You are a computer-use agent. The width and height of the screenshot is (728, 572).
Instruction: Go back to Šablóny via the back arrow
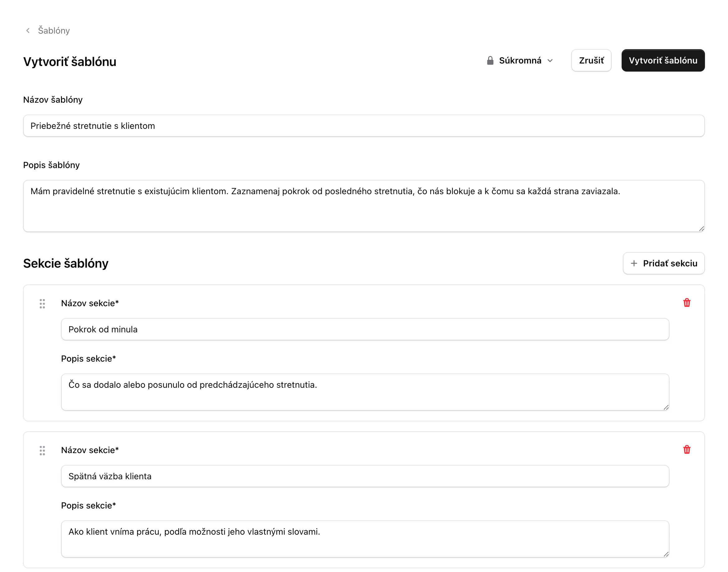tap(28, 30)
